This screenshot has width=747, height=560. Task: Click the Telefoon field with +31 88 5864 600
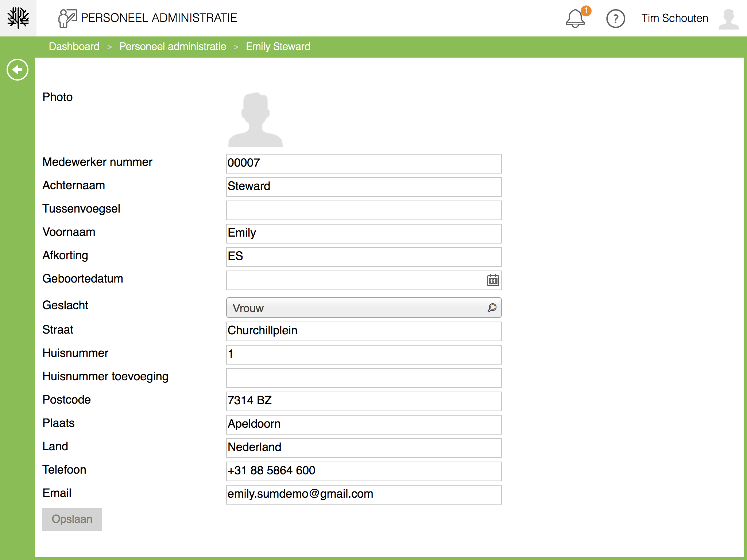(x=363, y=471)
